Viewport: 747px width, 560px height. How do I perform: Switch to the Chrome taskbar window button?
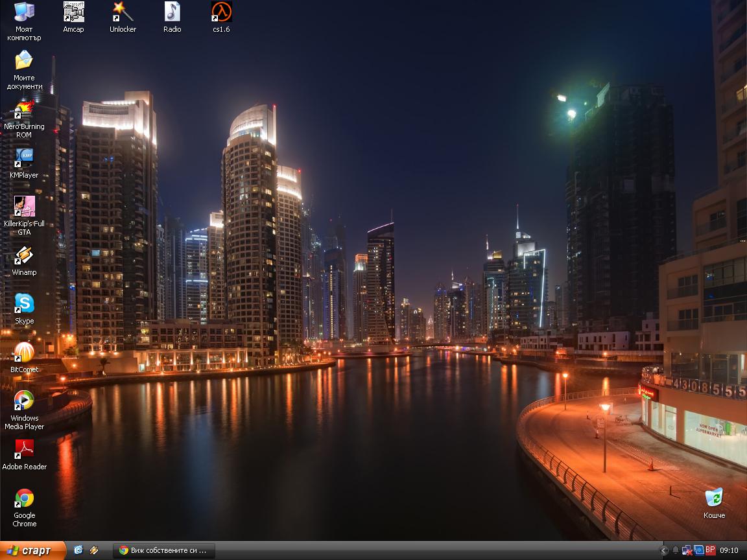pyautogui.click(x=163, y=550)
